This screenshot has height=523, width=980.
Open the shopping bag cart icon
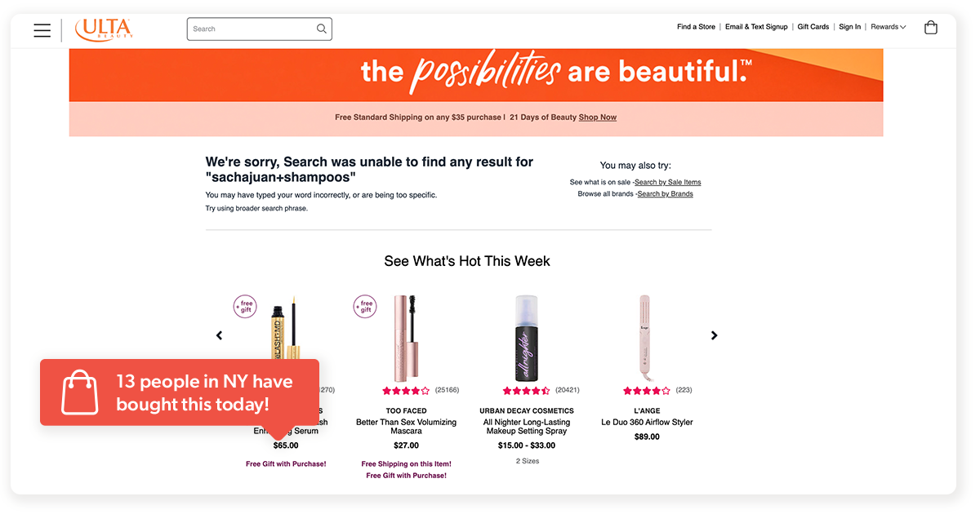pyautogui.click(x=930, y=27)
